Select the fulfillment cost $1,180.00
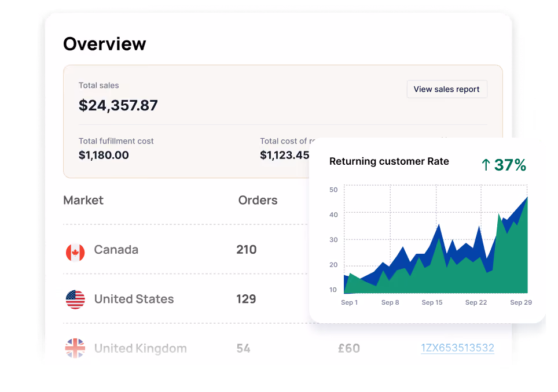 104,156
